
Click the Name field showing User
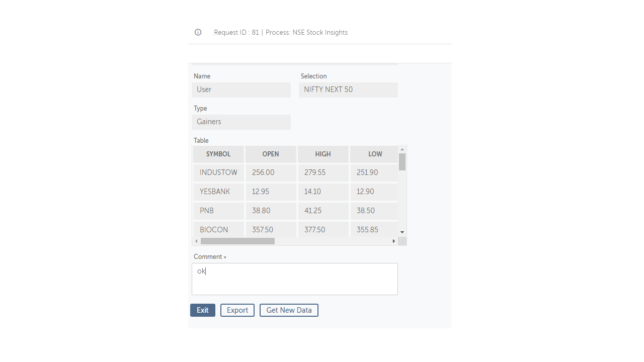tap(241, 90)
